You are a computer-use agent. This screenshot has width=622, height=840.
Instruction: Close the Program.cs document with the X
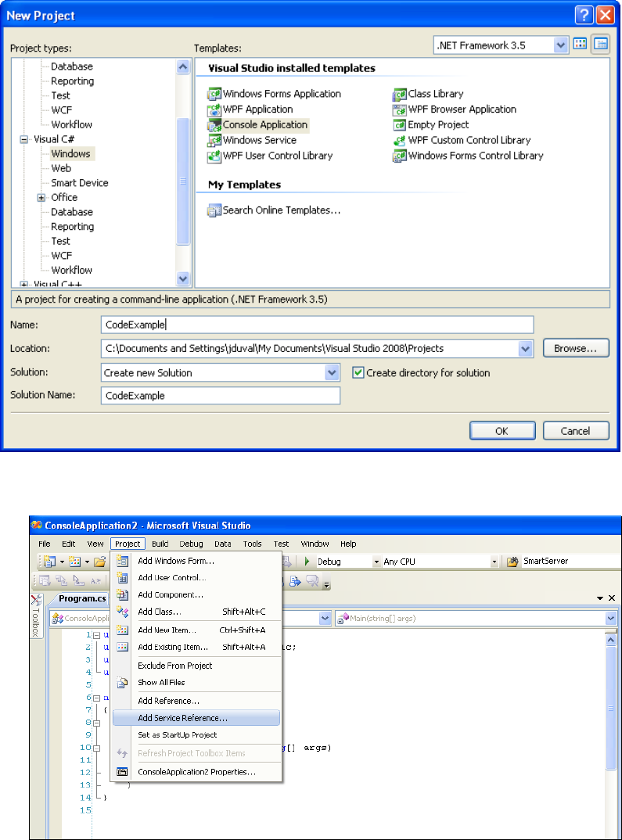tap(612, 598)
